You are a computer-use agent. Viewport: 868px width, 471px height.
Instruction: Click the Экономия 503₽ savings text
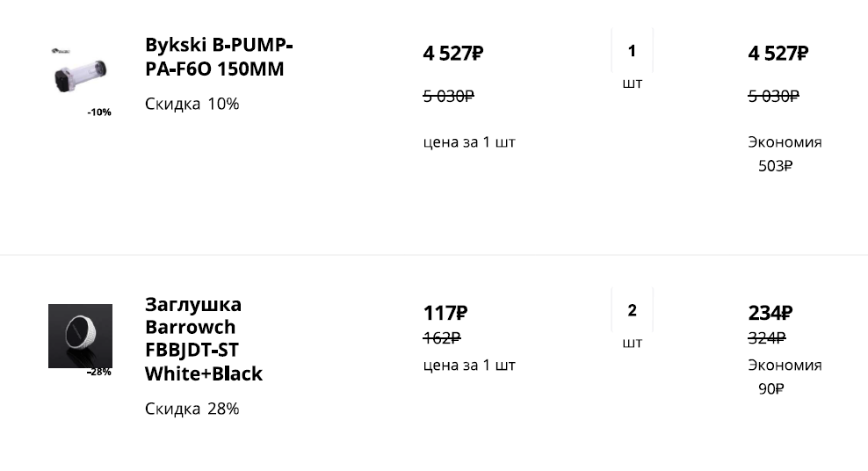[784, 154]
